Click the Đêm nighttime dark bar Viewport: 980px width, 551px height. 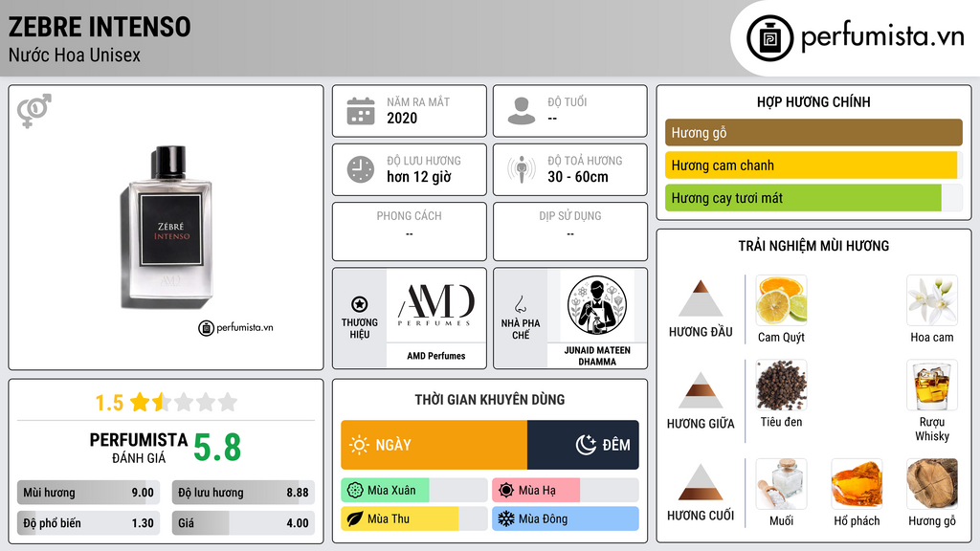[583, 445]
